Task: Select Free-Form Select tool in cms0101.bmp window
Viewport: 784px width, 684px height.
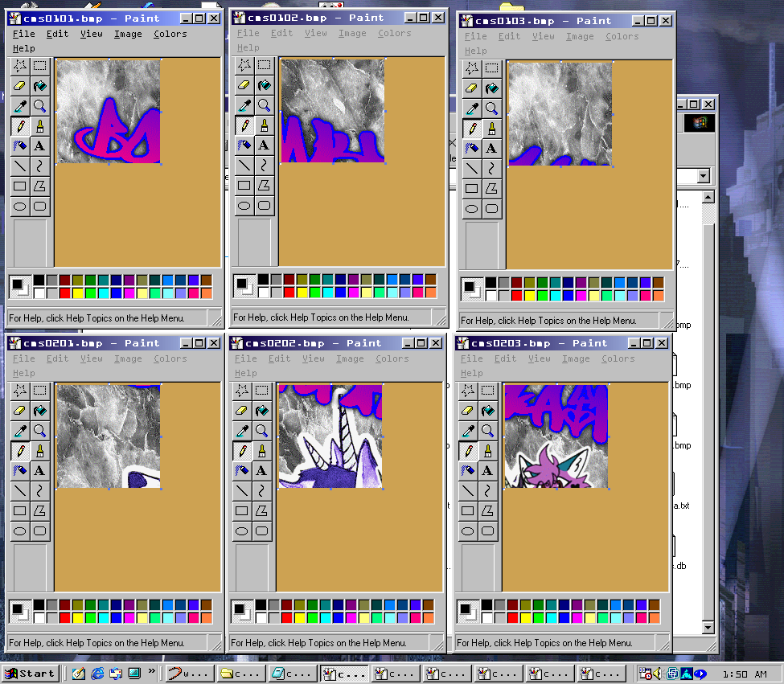Action: tap(20, 65)
